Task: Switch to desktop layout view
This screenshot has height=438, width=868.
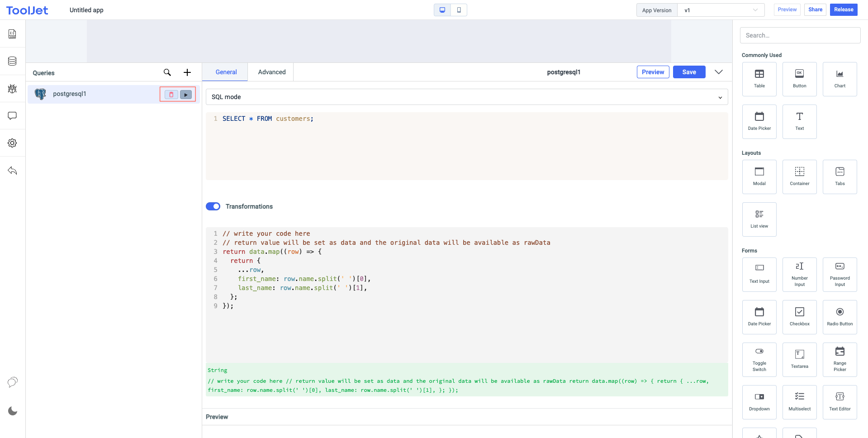Action: pyautogui.click(x=442, y=10)
